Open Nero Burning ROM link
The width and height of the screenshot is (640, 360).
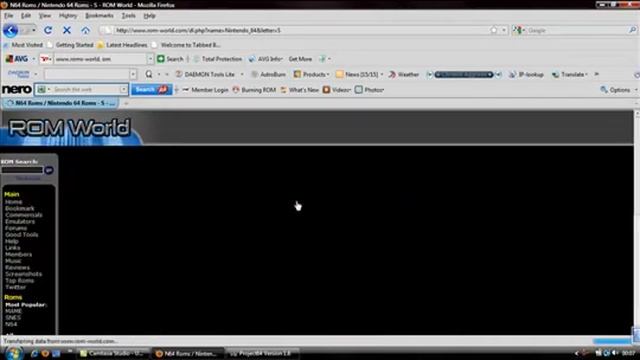(x=254, y=90)
